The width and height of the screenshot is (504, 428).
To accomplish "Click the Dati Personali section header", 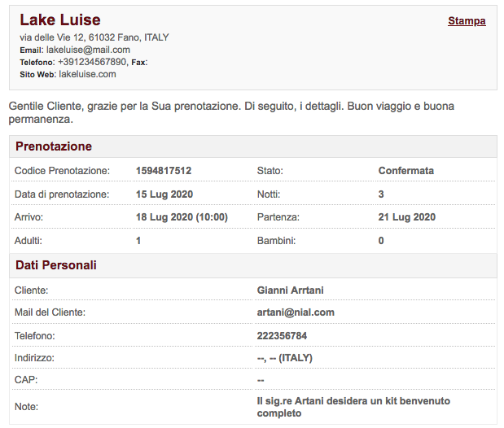I will tap(56, 265).
